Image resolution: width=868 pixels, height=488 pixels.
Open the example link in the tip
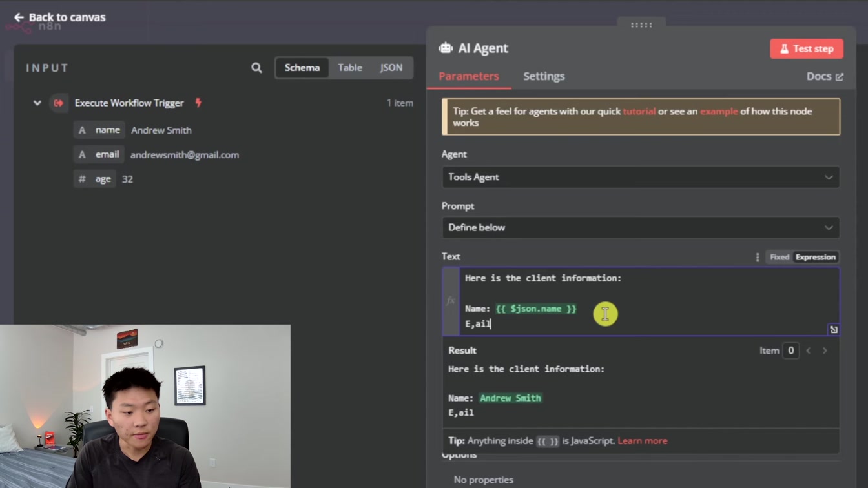pos(719,111)
